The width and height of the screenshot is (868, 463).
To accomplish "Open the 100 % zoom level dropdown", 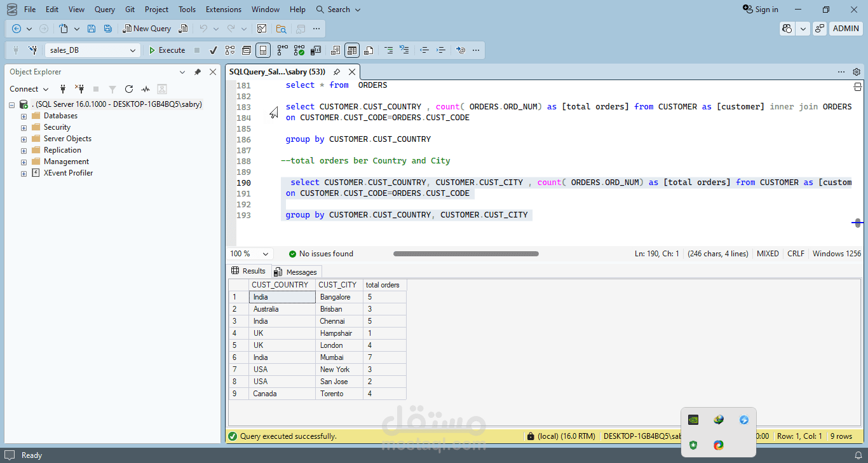I will [x=265, y=254].
